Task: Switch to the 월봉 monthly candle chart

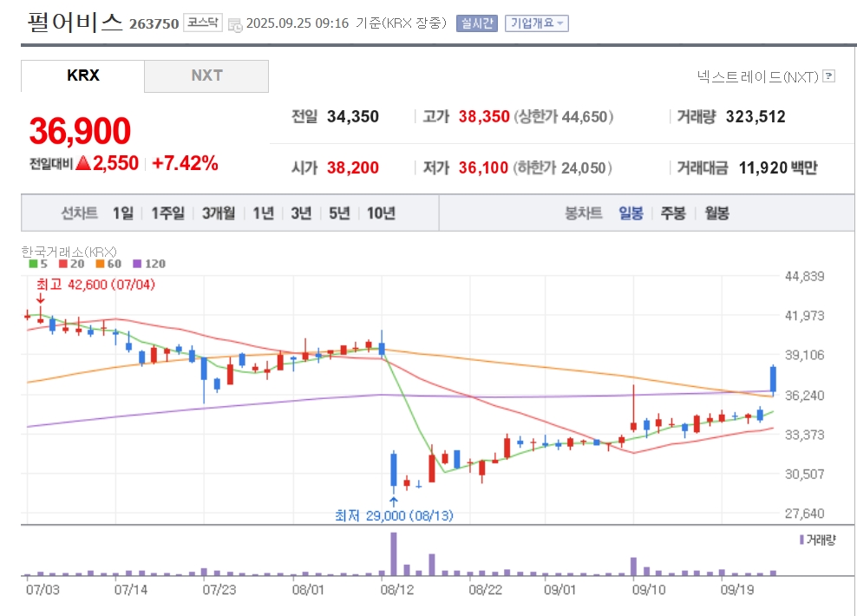Action: [716, 213]
